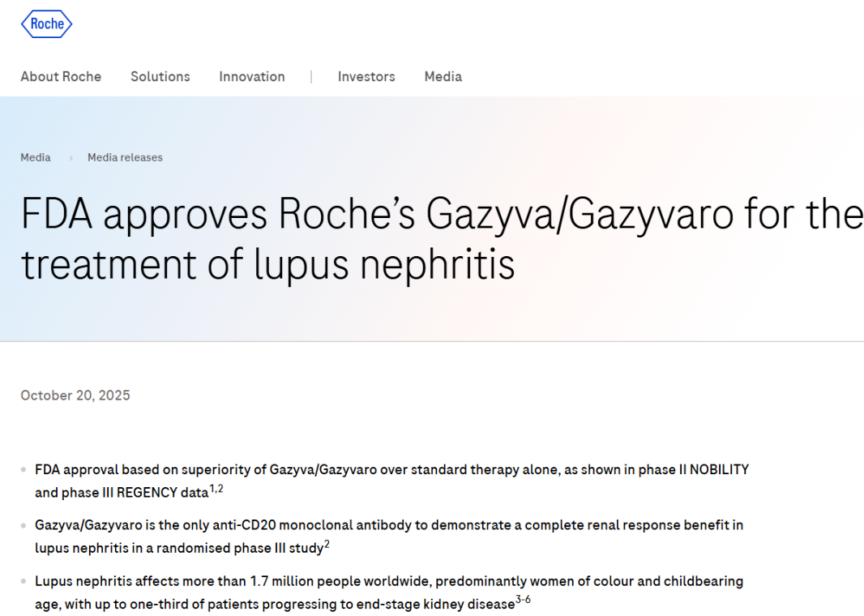
Task: Click the divider between Innovation and Investors
Action: point(311,77)
